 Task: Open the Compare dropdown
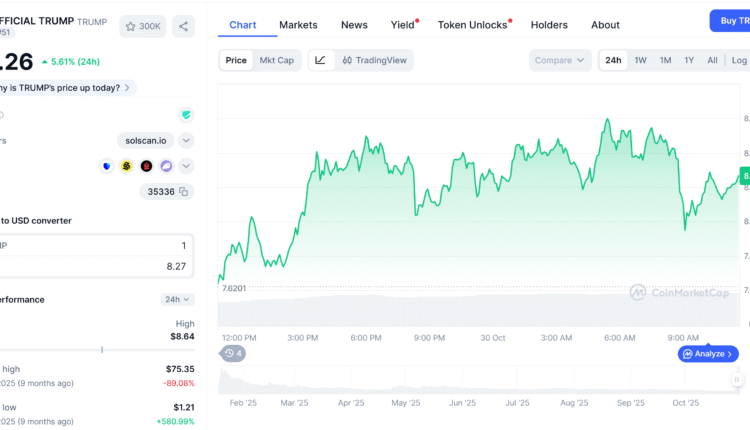(x=560, y=60)
